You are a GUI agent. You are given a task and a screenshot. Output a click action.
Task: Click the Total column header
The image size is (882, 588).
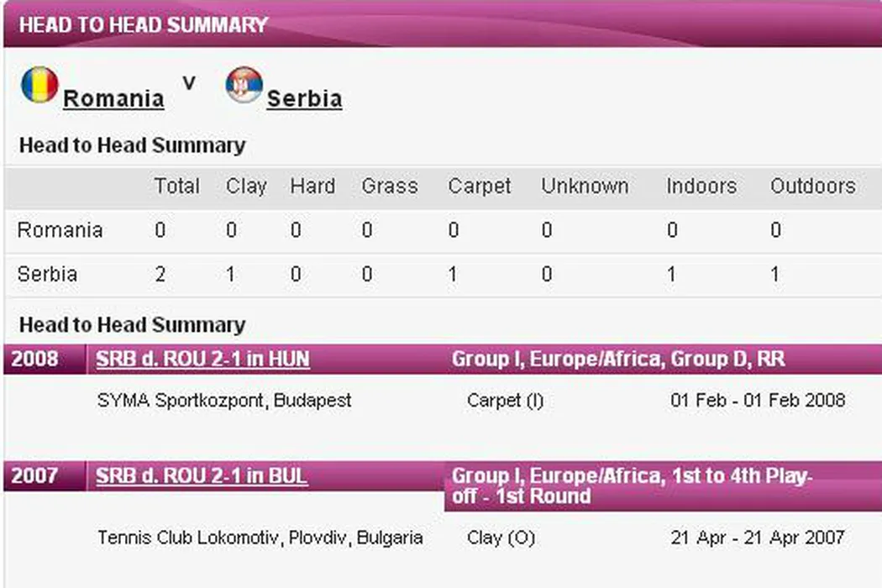coord(176,186)
